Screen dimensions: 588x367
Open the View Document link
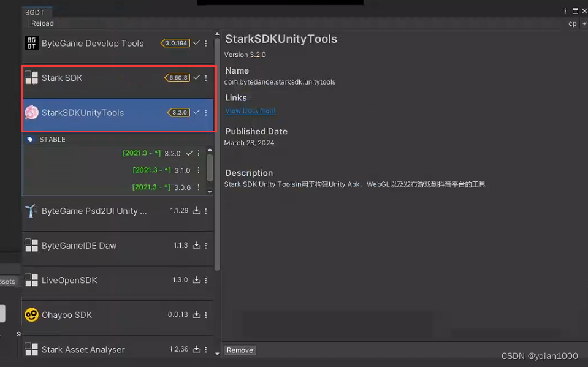pos(251,110)
